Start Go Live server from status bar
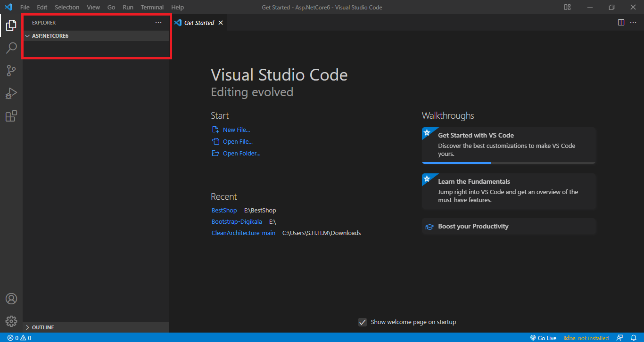Viewport: 644px width, 342px height. (x=543, y=338)
